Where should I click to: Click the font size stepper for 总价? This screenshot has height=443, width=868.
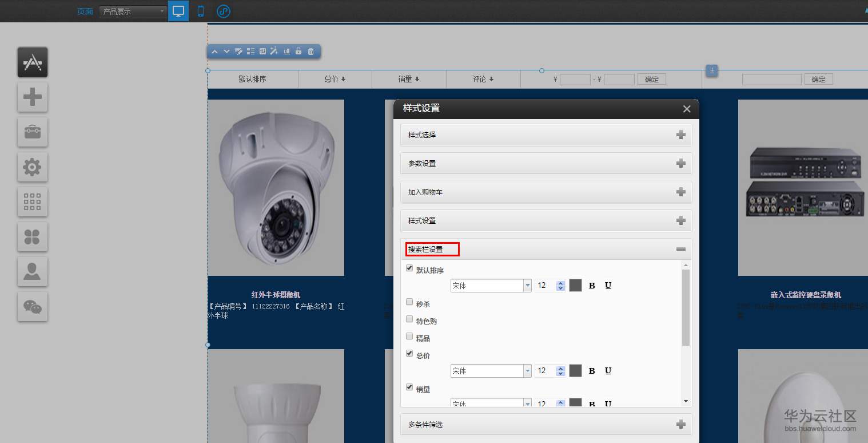pyautogui.click(x=561, y=371)
